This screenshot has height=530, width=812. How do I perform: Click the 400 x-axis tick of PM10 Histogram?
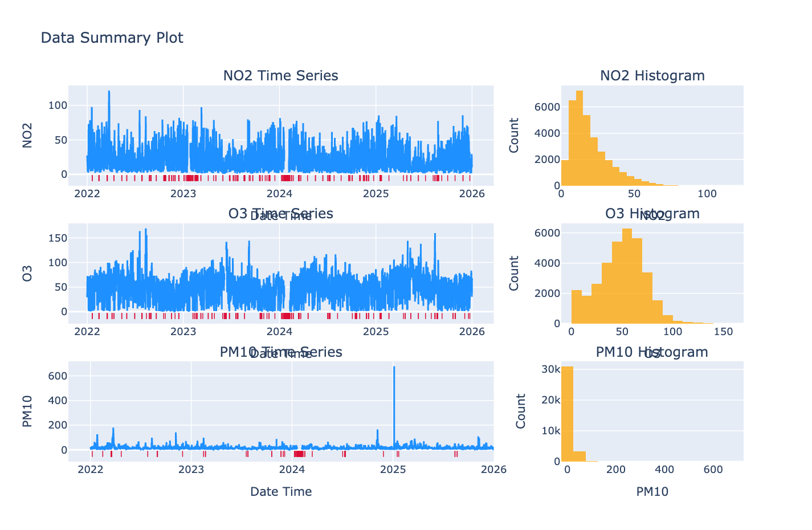(x=665, y=470)
